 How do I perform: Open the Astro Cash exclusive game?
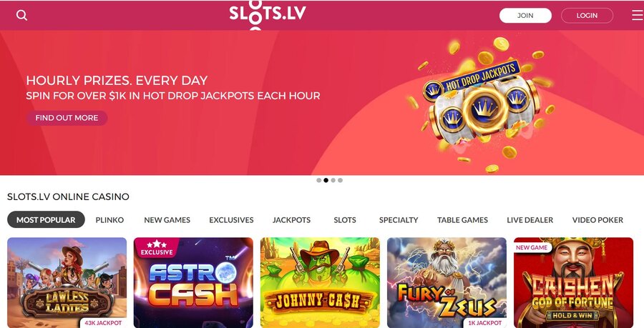pos(193,282)
